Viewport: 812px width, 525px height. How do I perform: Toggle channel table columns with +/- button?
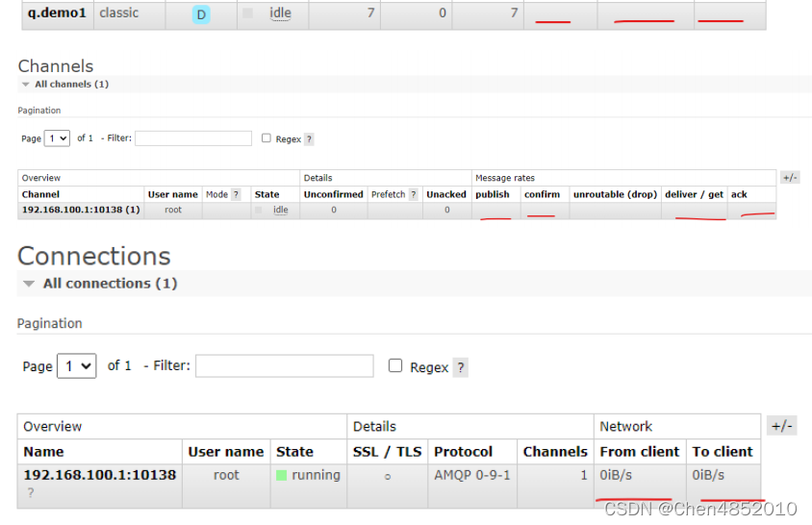pyautogui.click(x=790, y=178)
